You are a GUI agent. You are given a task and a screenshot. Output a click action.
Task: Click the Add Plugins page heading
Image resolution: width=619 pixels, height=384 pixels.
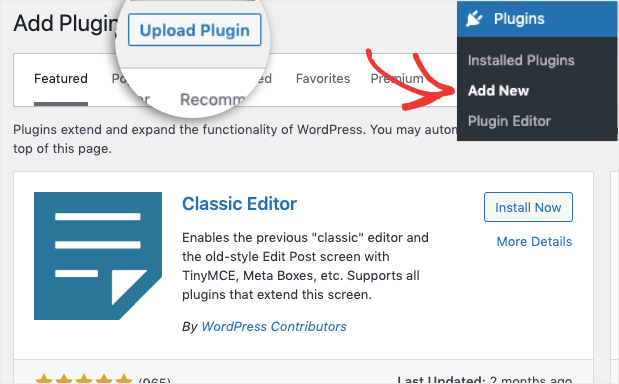click(66, 23)
